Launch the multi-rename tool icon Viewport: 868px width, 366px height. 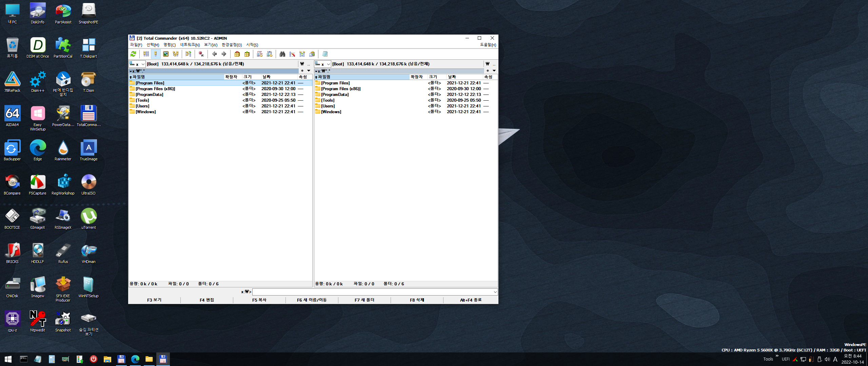[292, 54]
